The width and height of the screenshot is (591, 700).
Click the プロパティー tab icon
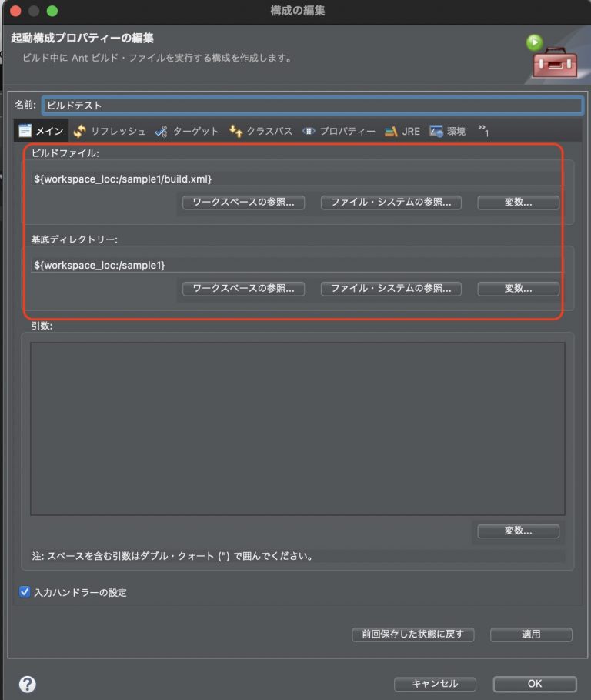309,131
